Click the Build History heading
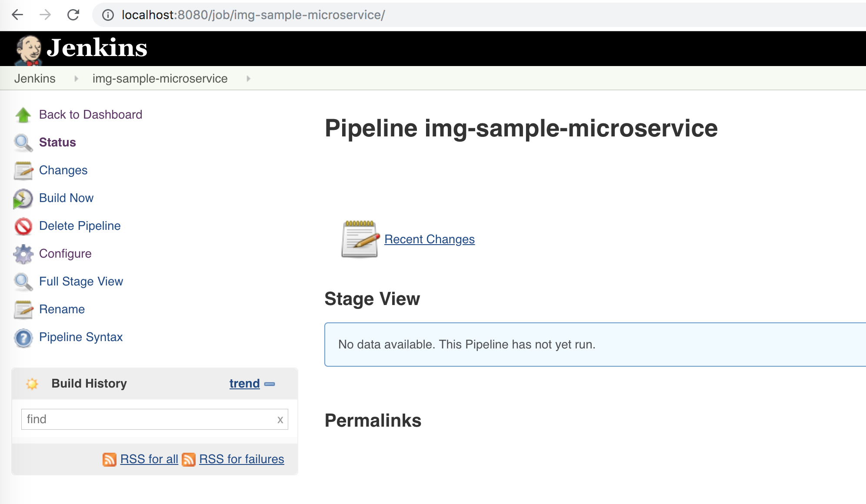This screenshot has width=866, height=504. 89,384
